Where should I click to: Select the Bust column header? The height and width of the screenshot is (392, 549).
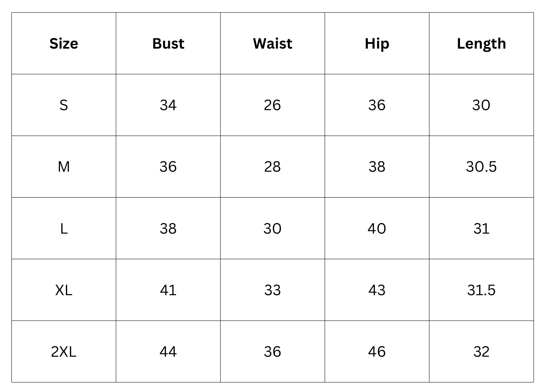pyautogui.click(x=168, y=44)
